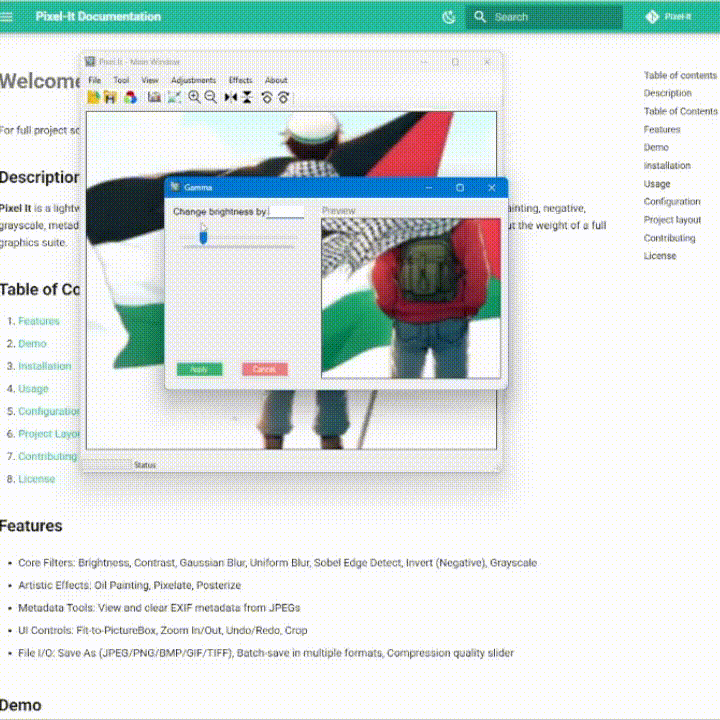Open Usage link in contents list

coord(33,388)
